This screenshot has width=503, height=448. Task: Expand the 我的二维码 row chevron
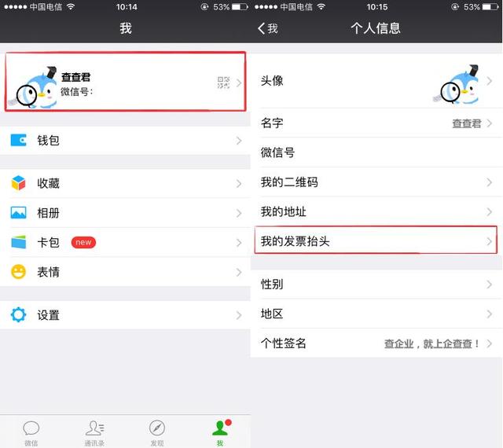[x=489, y=182]
